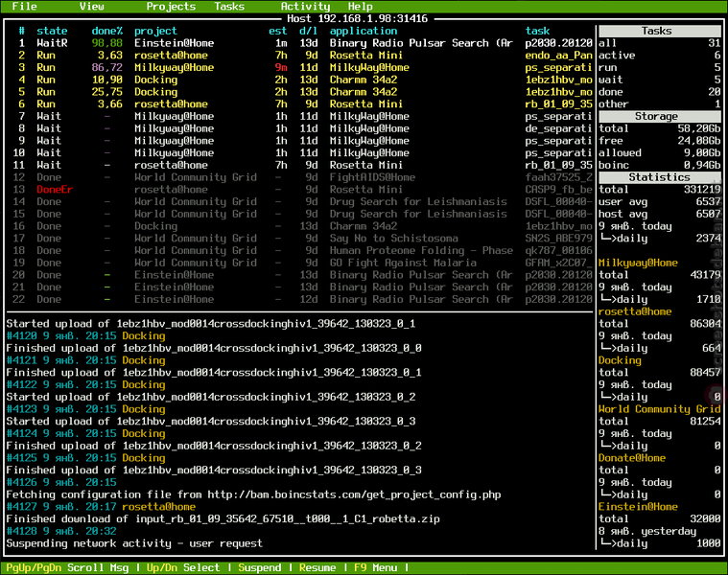Click the 'est' column header
Image resolution: width=728 pixels, height=575 pixels.
click(277, 31)
